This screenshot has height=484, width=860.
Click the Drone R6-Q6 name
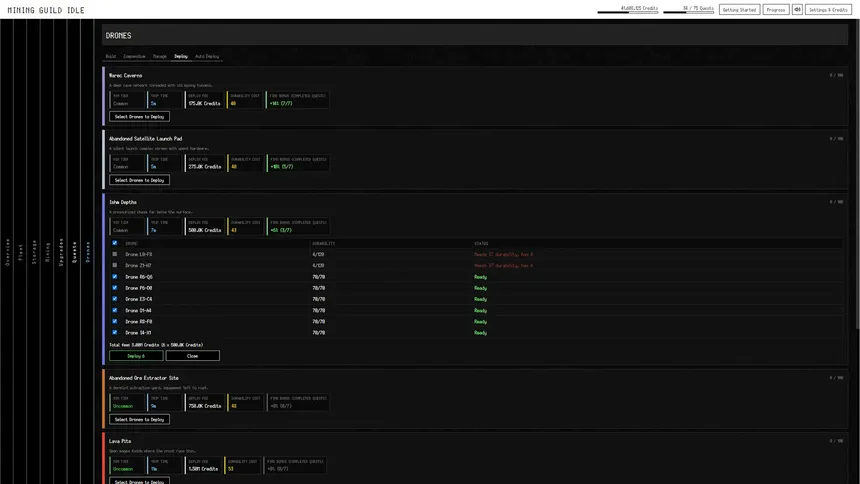139,277
